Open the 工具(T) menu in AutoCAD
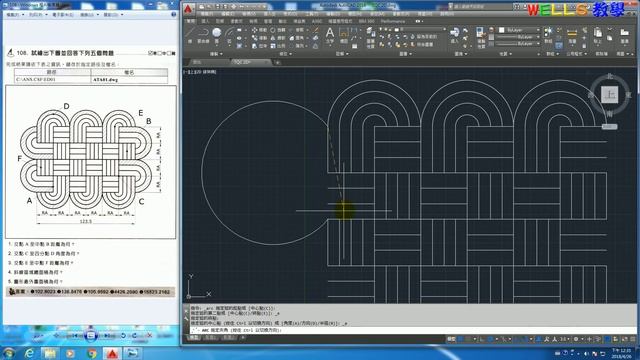This screenshot has height=360, width=640. pos(312,14)
